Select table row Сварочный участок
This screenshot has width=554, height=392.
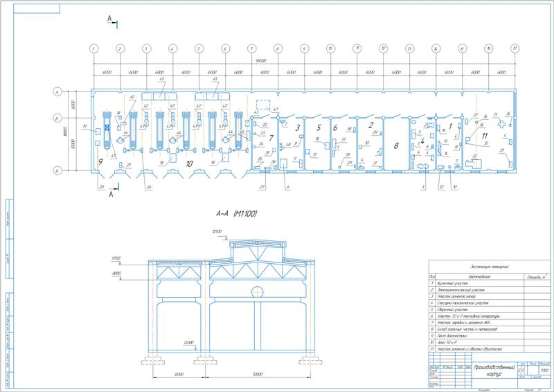pos(490,310)
